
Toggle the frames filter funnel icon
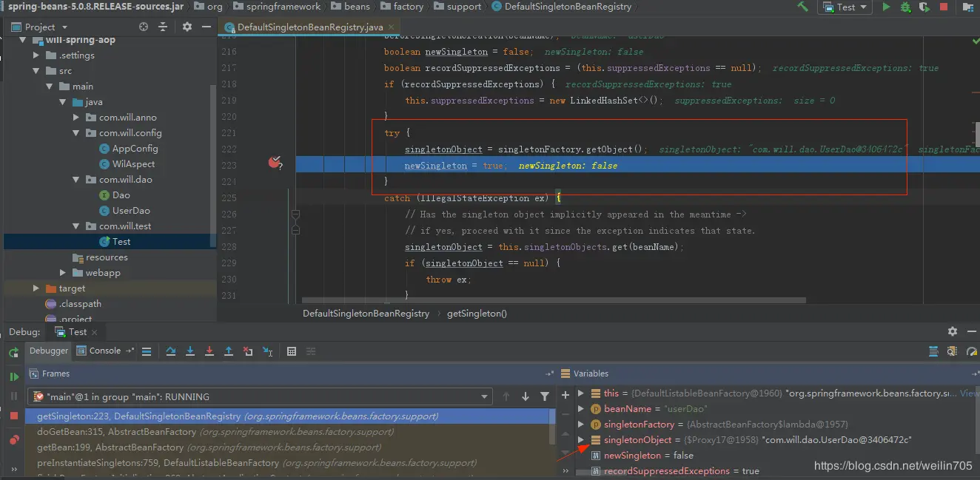(545, 396)
